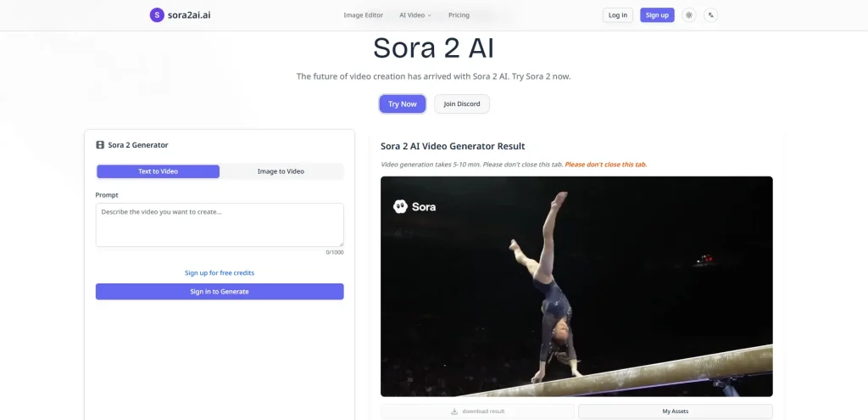Expand the AI Video dropdown menu
The image size is (868, 420).
pyautogui.click(x=415, y=15)
